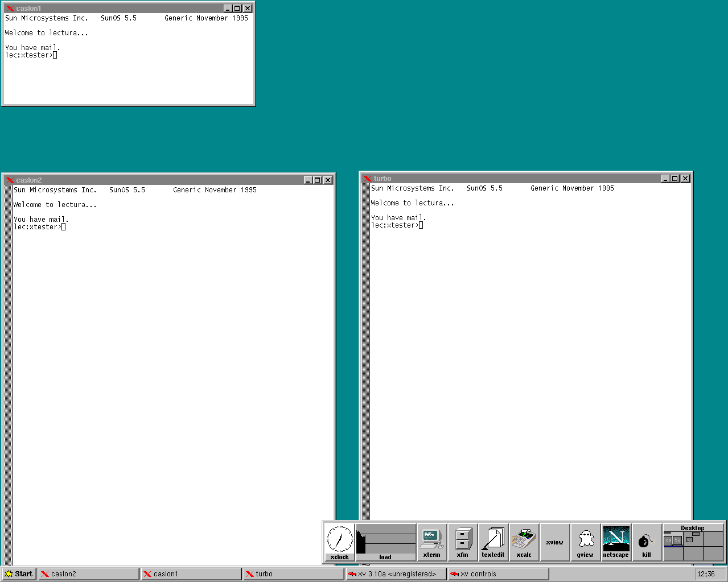
Task: Click the system load graph
Action: 385,538
